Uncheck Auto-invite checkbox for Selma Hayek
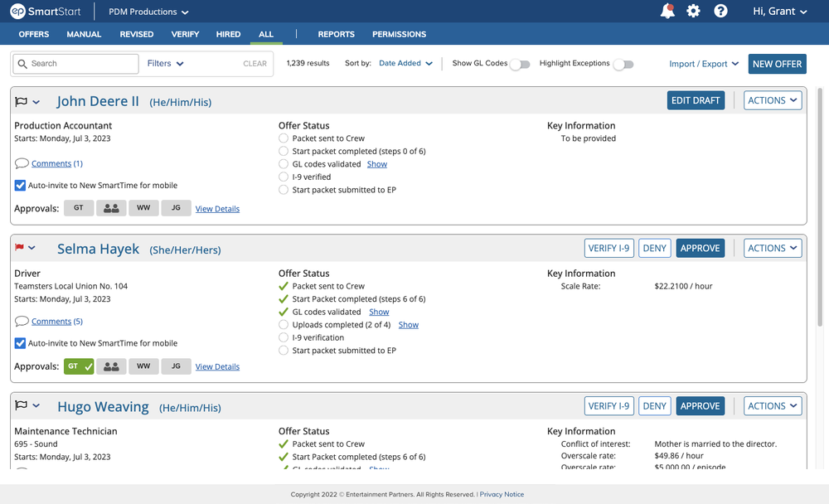Image resolution: width=829 pixels, height=504 pixels. pos(20,343)
